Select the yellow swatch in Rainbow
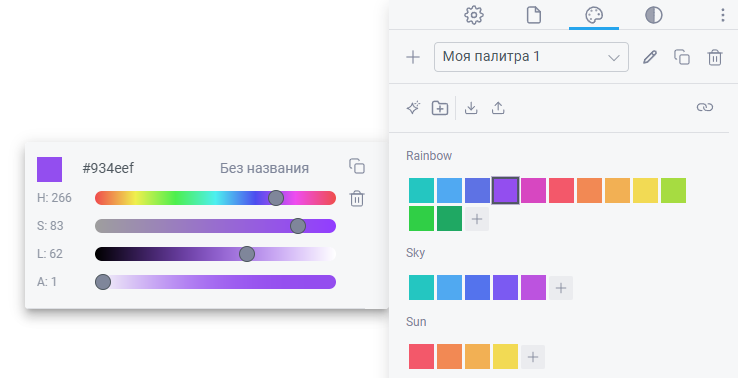 [645, 190]
